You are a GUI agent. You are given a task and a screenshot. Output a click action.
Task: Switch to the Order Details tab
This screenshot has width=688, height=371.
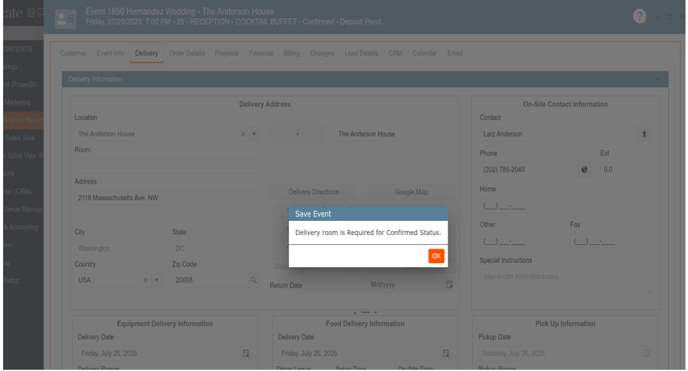click(x=187, y=53)
